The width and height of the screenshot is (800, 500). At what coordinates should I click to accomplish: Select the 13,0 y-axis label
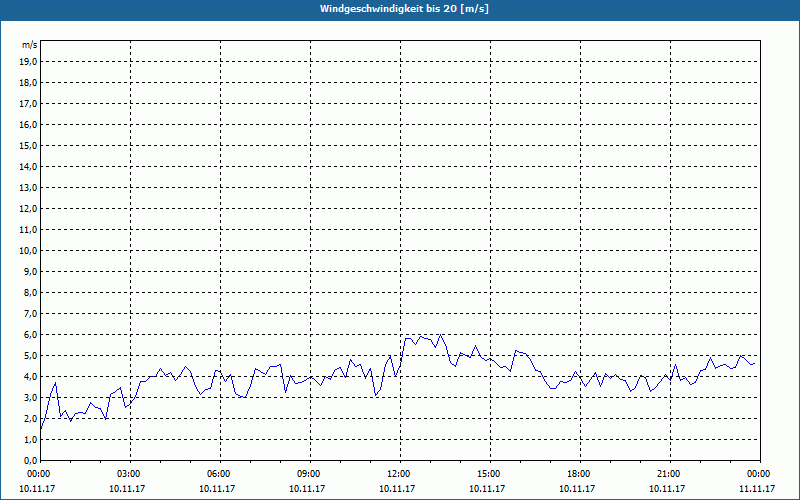29,187
